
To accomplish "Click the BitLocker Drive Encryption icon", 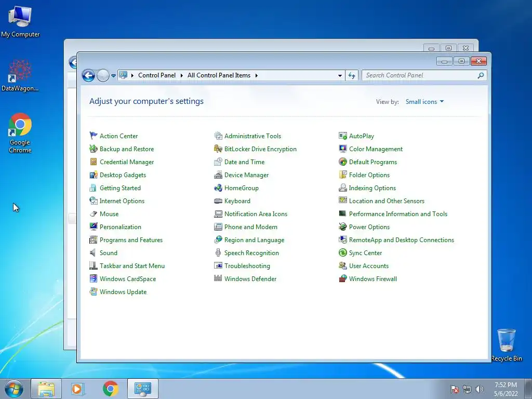I will [x=218, y=149].
